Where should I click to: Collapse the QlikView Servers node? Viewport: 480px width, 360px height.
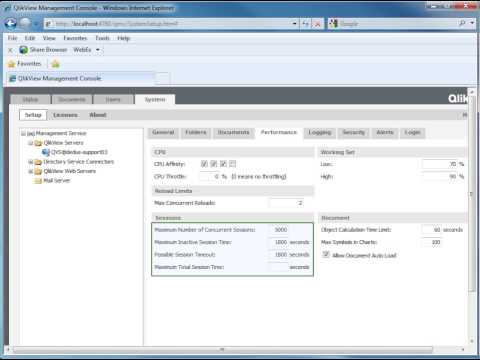30,143
